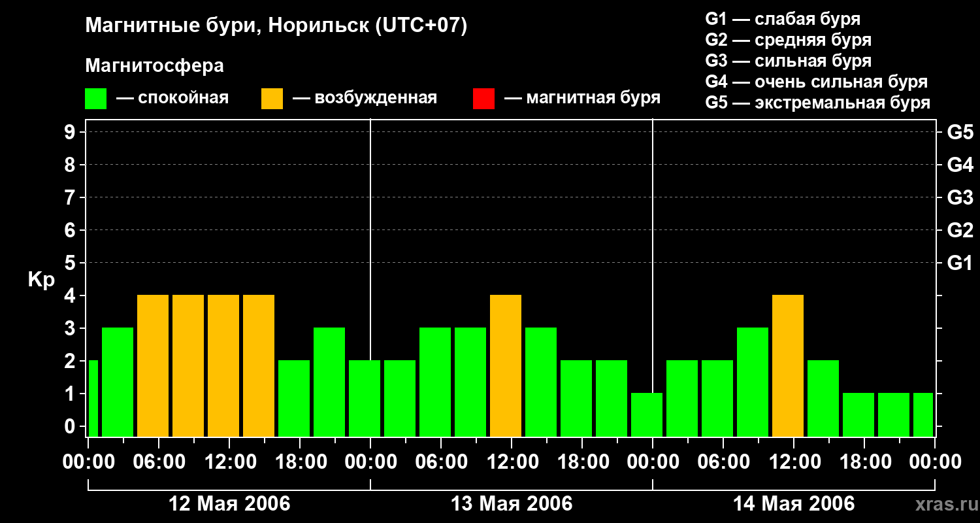The width and height of the screenshot is (980, 523).
Task: Click the legend text '— магнитная буря'
Action: 582,98
